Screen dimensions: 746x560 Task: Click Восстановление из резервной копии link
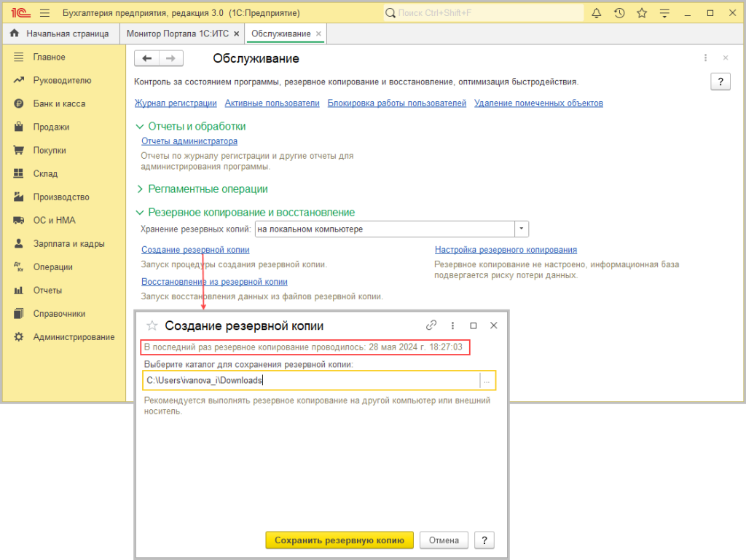[x=214, y=281]
